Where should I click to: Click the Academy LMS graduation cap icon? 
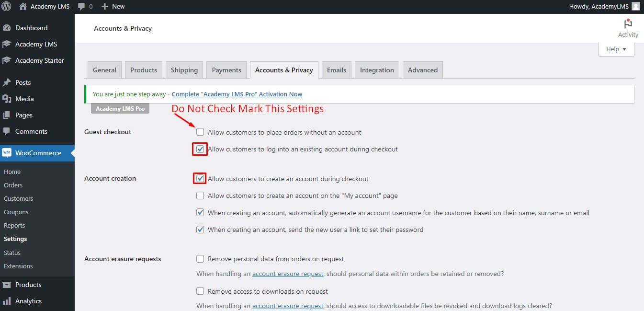[x=7, y=44]
